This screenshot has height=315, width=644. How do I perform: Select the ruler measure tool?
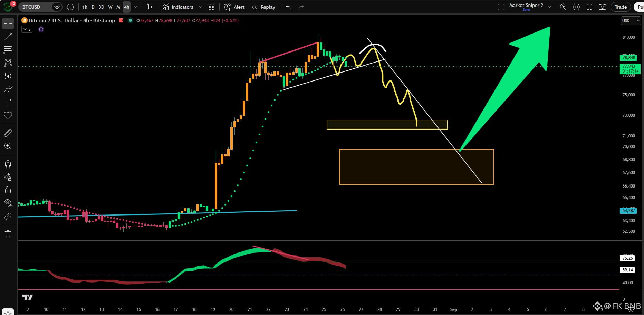click(8, 133)
